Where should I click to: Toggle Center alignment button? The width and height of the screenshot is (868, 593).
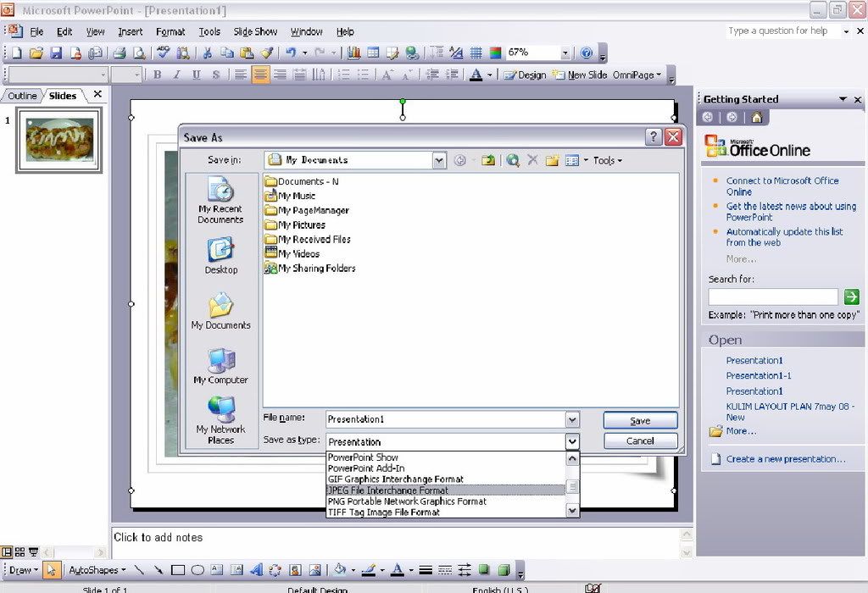[x=260, y=75]
